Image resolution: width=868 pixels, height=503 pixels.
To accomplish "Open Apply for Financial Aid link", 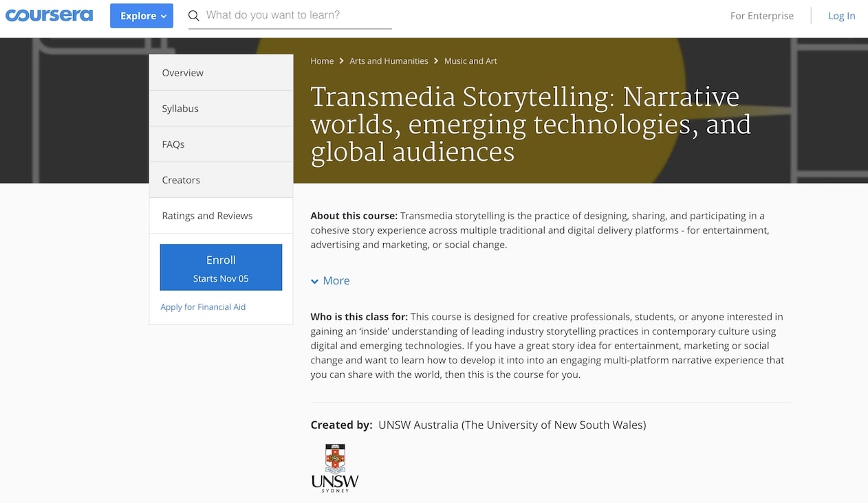I will click(203, 307).
